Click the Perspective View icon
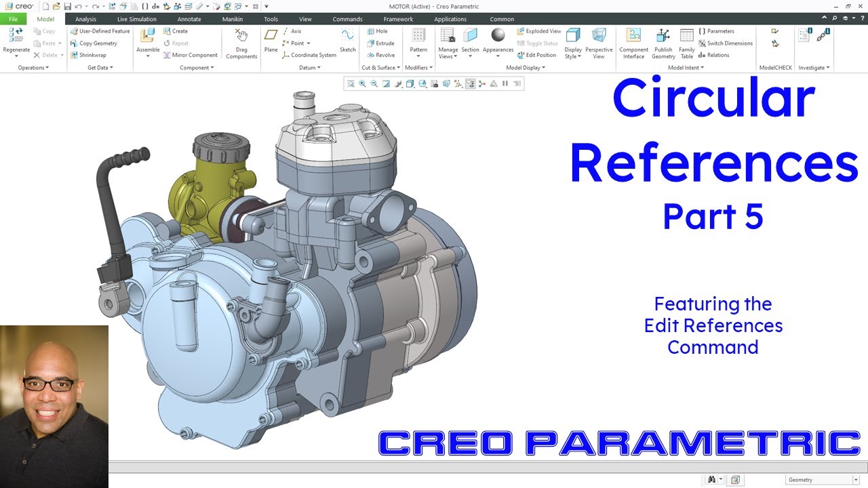Viewport: 868px width, 488px height. (x=599, y=35)
